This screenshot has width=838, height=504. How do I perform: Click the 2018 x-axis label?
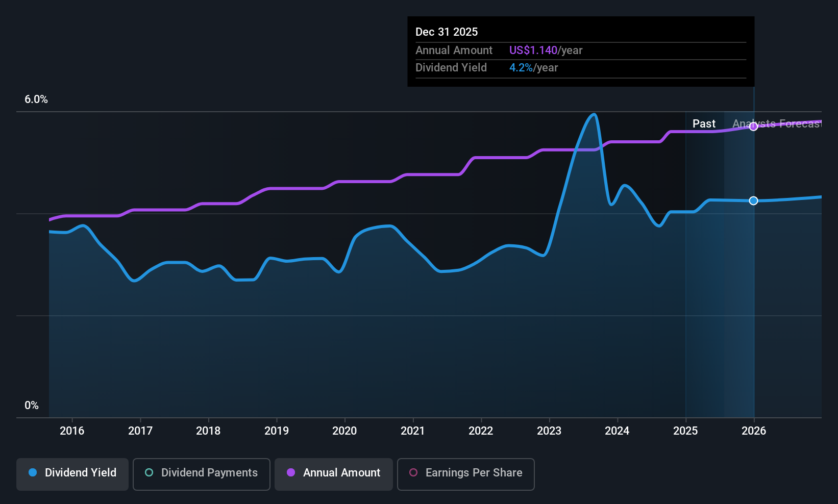[208, 431]
